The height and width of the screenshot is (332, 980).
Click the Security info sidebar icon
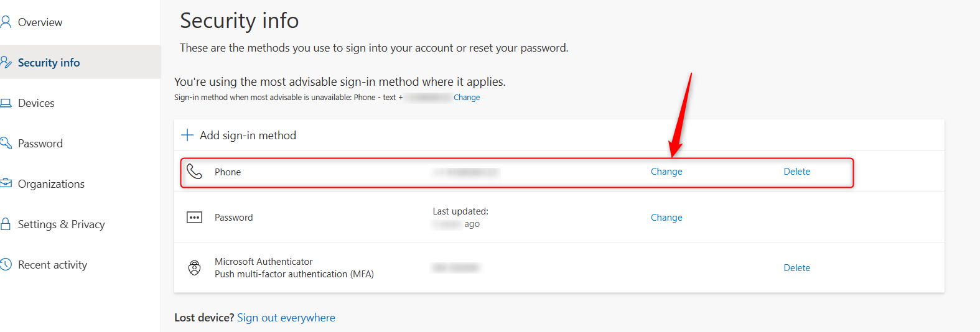[6, 62]
